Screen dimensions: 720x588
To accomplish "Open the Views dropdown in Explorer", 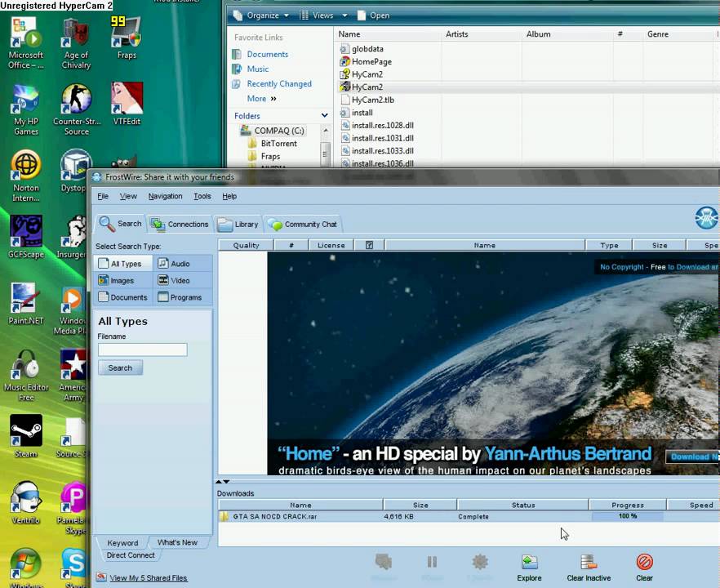I will click(322, 16).
